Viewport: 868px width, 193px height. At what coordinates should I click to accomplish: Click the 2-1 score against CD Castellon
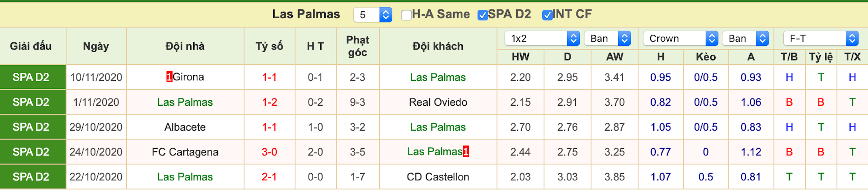[269, 177]
